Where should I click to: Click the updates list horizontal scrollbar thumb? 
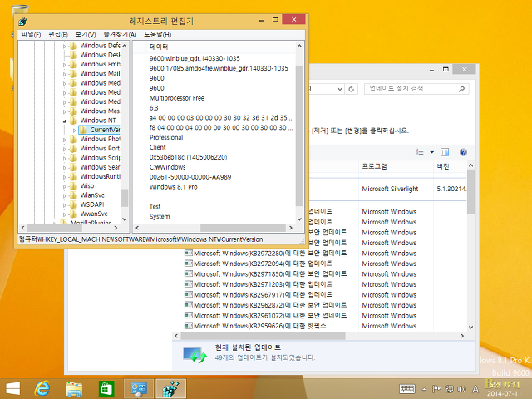(263, 336)
